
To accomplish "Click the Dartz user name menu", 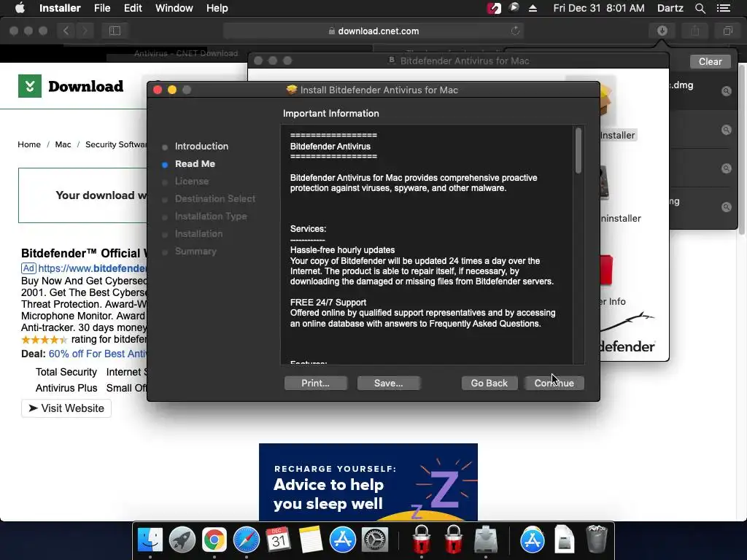I will point(670,8).
